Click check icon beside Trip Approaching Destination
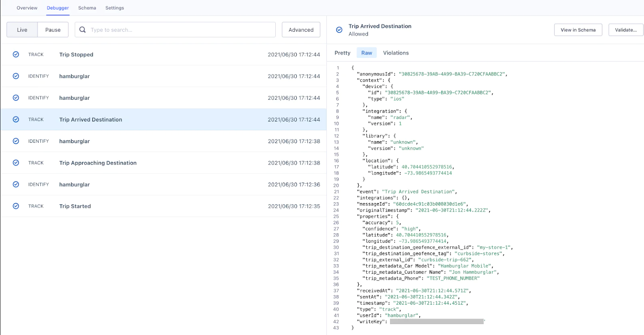This screenshot has height=335, width=644. (x=16, y=163)
